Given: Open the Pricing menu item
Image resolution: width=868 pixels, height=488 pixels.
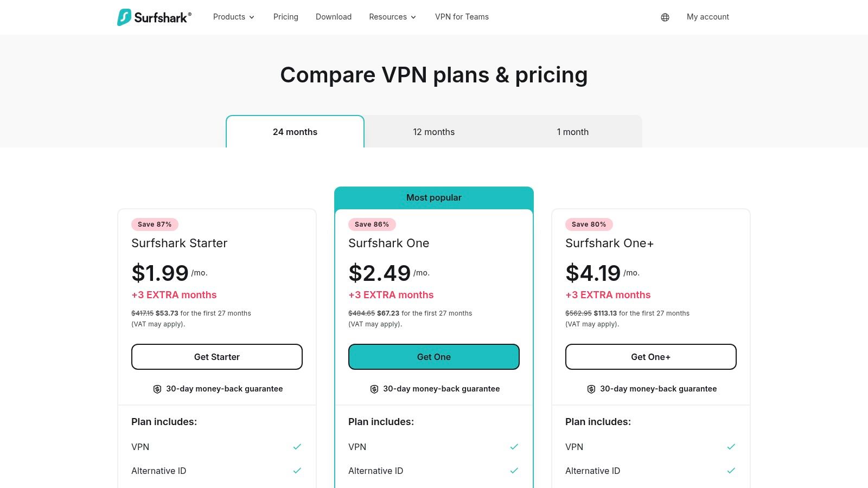Looking at the screenshot, I should click(285, 17).
